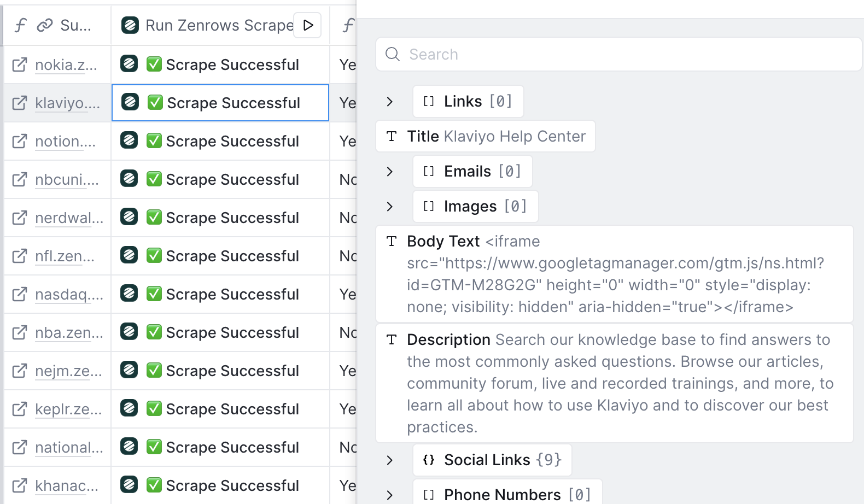The width and height of the screenshot is (864, 504).
Task: Select the Body Text iframe field
Action: tap(615, 274)
